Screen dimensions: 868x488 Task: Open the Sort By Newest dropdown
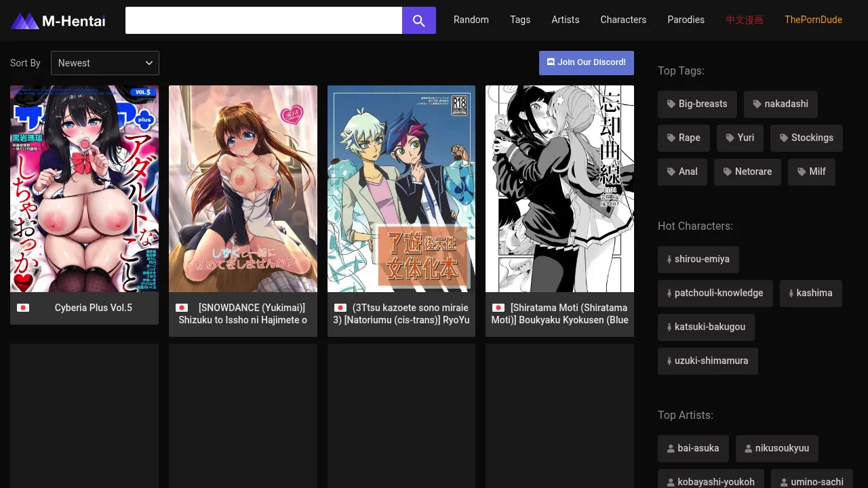(x=105, y=63)
